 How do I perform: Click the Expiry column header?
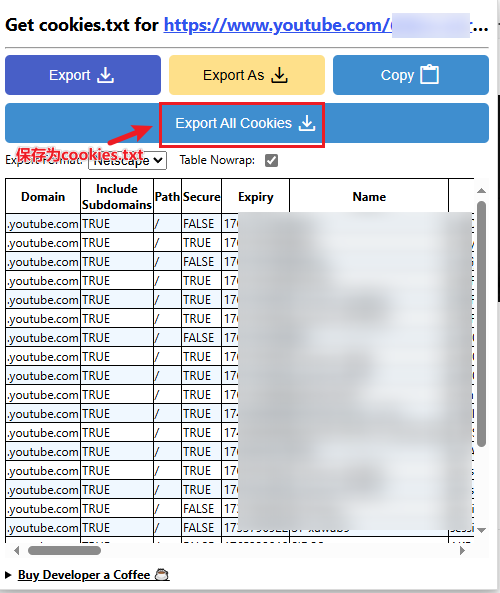pos(256,197)
